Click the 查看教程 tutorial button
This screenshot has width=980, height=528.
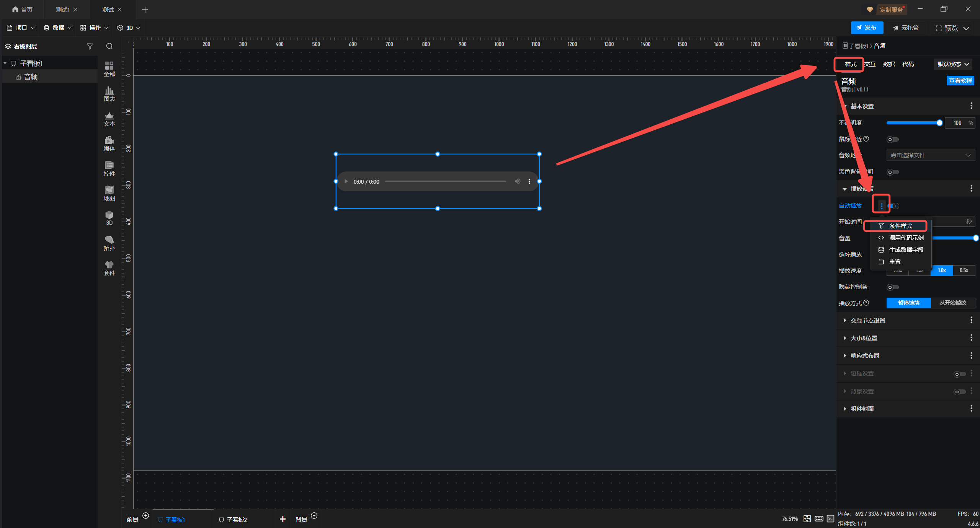tap(960, 81)
